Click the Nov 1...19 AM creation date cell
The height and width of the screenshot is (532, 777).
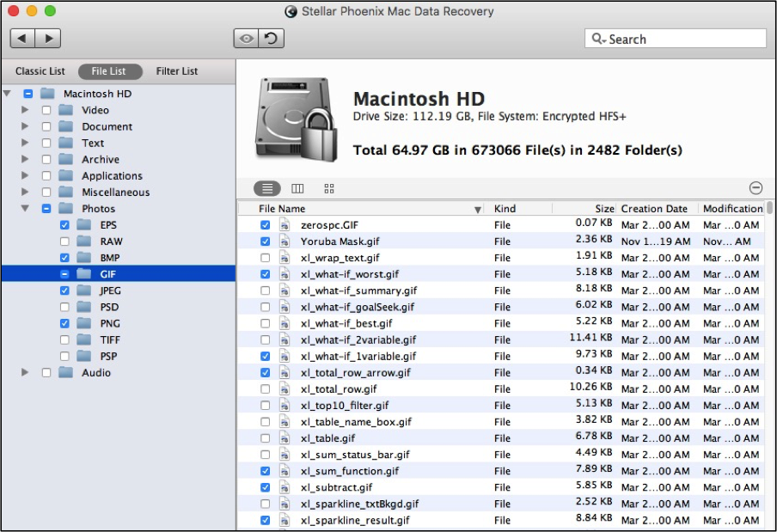[656, 242]
